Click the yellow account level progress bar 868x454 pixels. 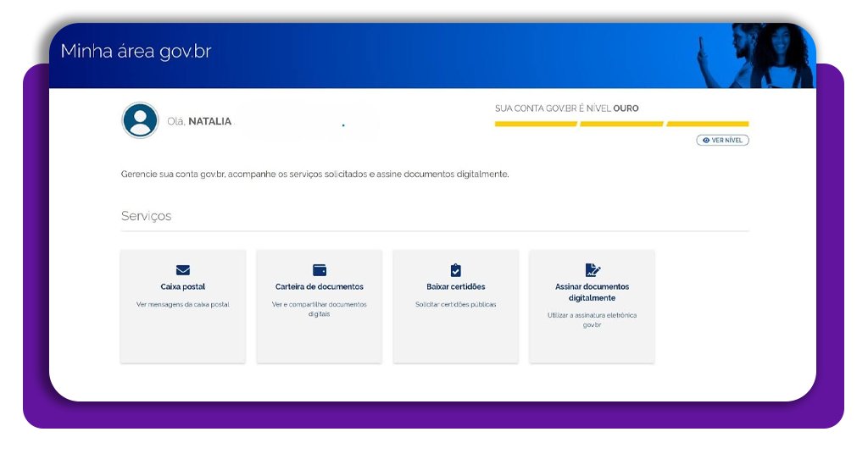point(621,124)
